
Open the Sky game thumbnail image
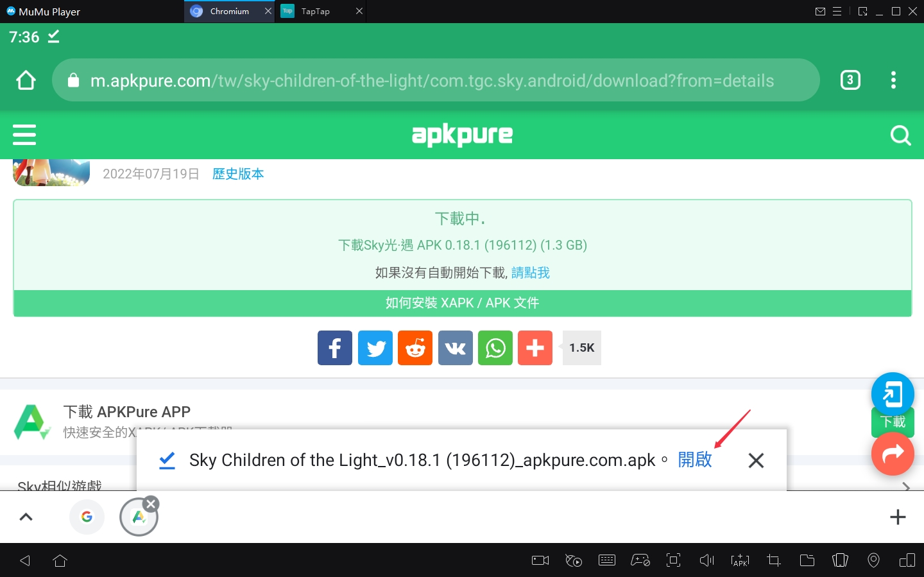(x=51, y=173)
